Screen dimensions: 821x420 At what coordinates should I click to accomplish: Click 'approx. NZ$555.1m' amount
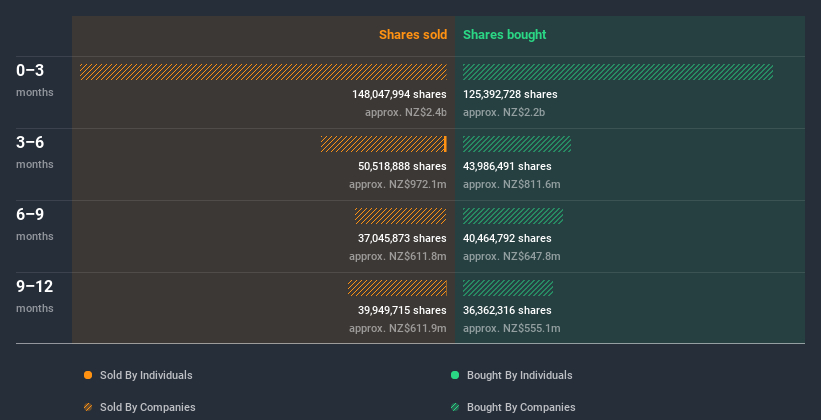click(512, 328)
